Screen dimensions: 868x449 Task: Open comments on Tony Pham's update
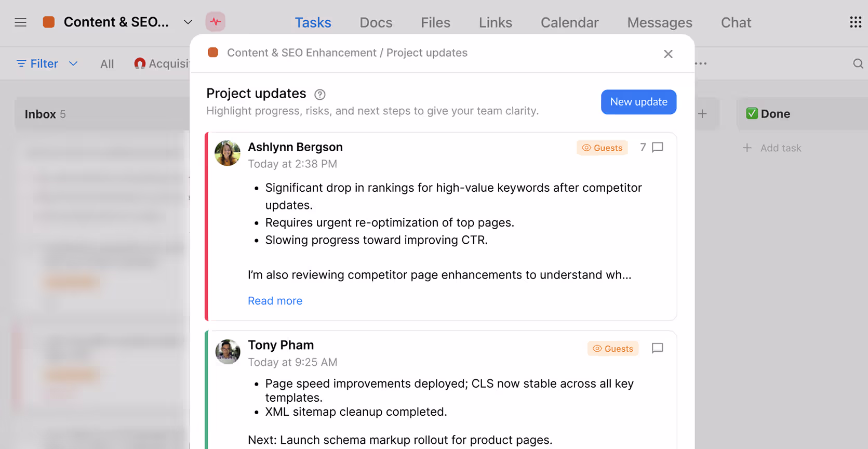tap(657, 348)
